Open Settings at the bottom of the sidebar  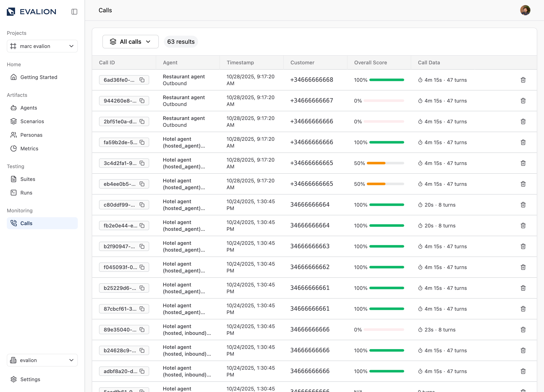click(30, 379)
